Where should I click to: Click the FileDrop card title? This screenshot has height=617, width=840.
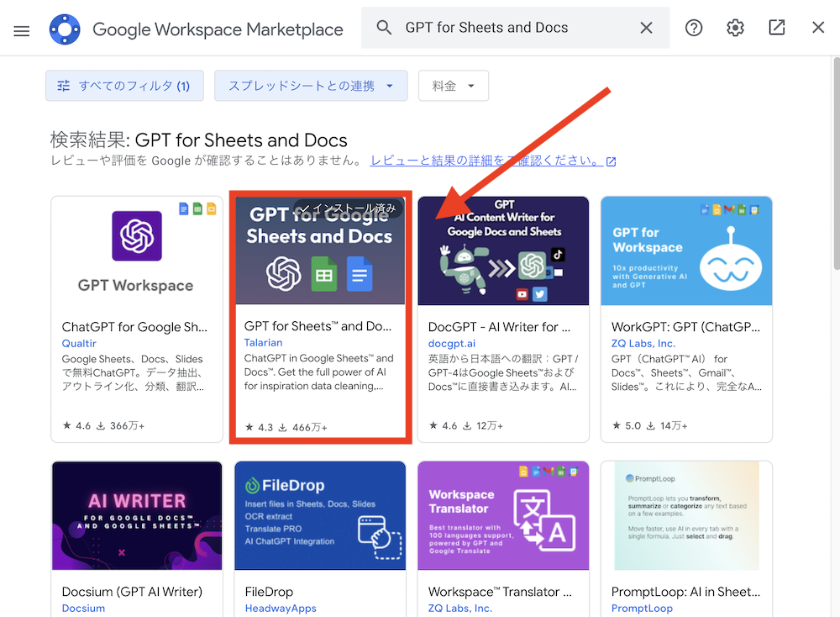tap(269, 592)
